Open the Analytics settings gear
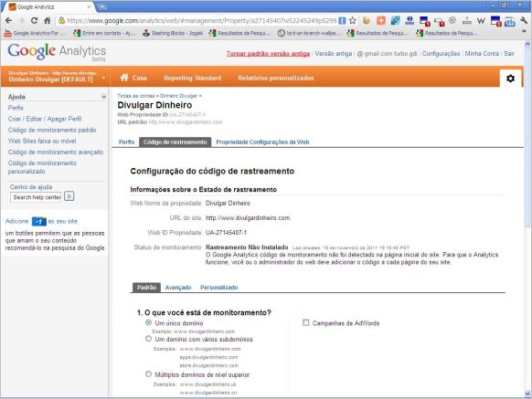The height and width of the screenshot is (399, 532). point(510,79)
